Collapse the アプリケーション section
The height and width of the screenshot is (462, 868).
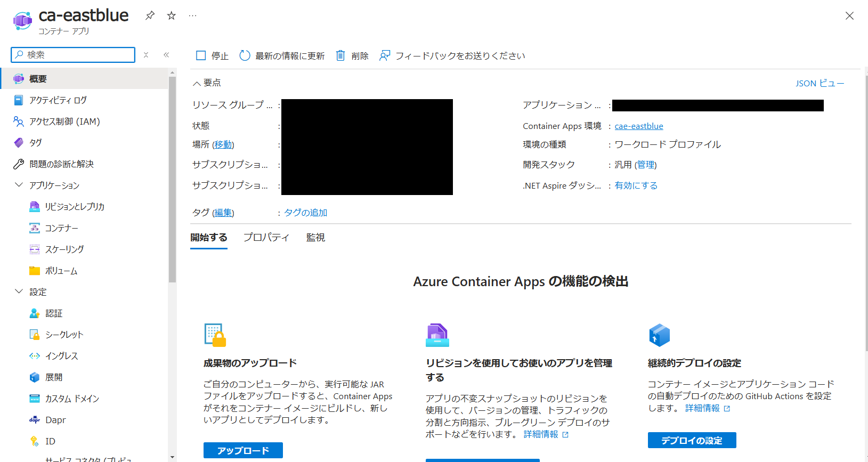[x=19, y=185]
